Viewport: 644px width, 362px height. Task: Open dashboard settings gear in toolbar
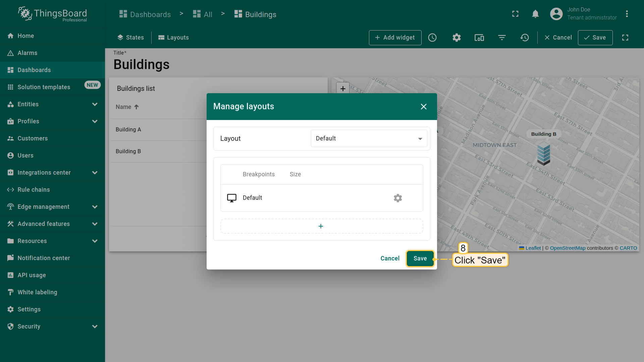456,38
